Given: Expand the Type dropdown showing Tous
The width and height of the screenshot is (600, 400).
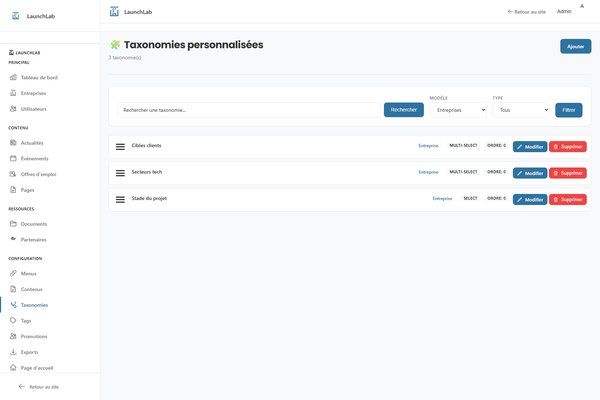Looking at the screenshot, I should pyautogui.click(x=521, y=110).
